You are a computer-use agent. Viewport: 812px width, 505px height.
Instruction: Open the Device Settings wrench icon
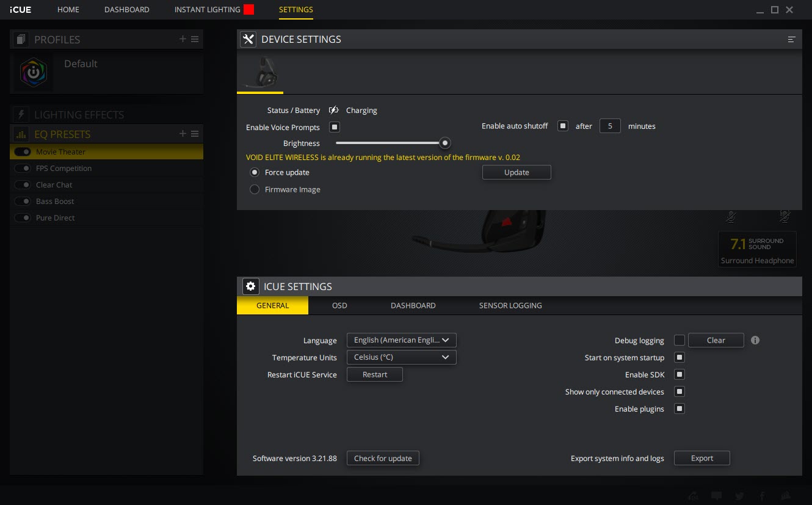pyautogui.click(x=248, y=39)
